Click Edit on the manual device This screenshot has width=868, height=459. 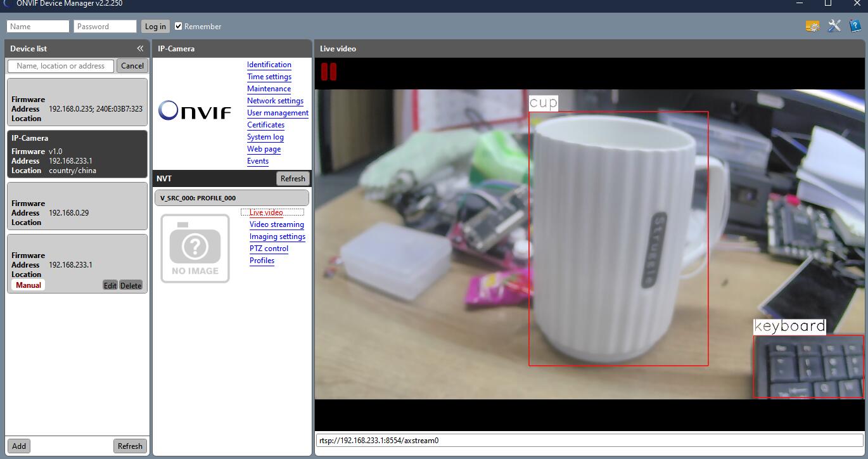[x=110, y=285]
